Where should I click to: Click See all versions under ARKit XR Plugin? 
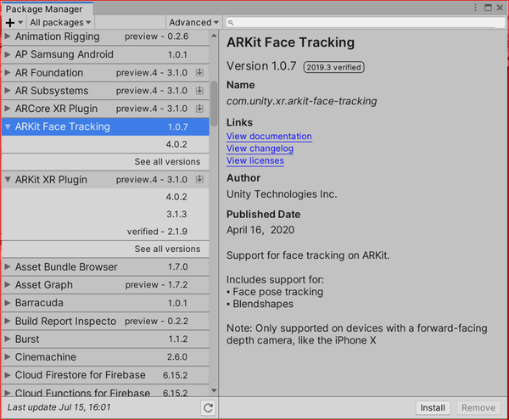pos(167,249)
